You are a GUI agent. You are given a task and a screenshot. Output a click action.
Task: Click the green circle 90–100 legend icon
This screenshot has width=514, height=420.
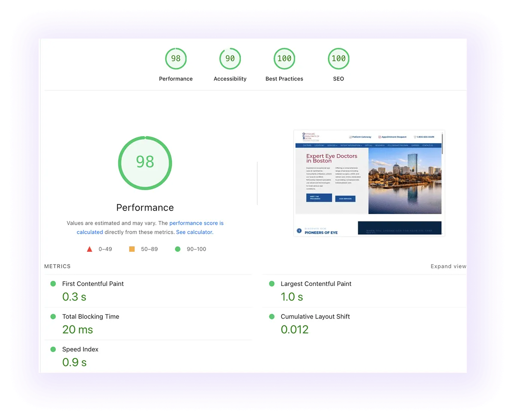pyautogui.click(x=178, y=248)
